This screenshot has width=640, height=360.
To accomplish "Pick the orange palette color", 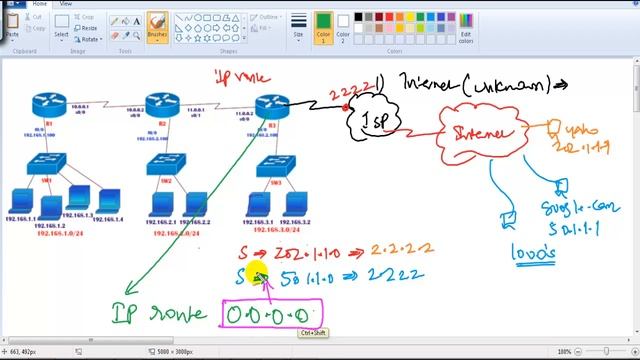I will (400, 17).
